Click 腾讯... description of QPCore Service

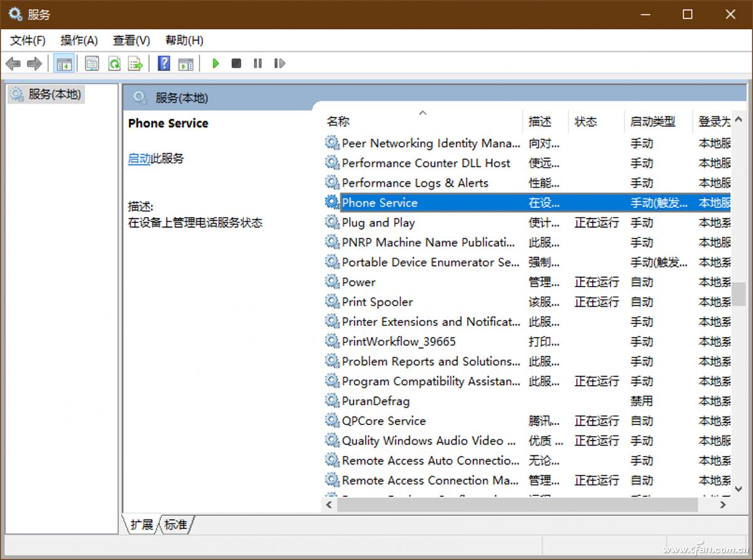[x=544, y=421]
